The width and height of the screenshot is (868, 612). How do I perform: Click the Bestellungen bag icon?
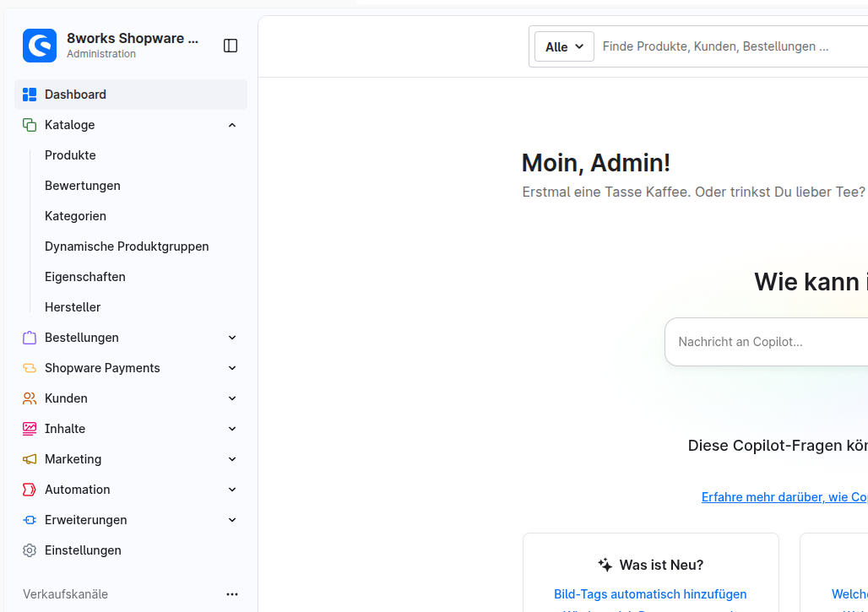tap(30, 338)
